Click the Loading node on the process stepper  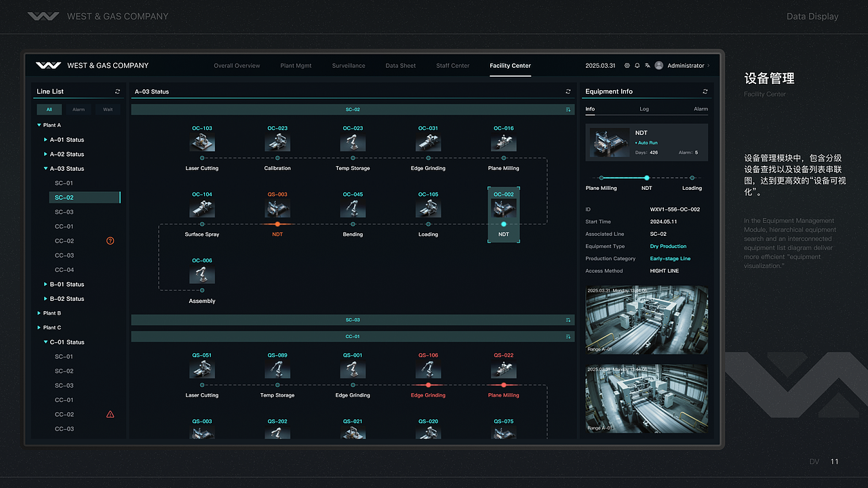(692, 178)
